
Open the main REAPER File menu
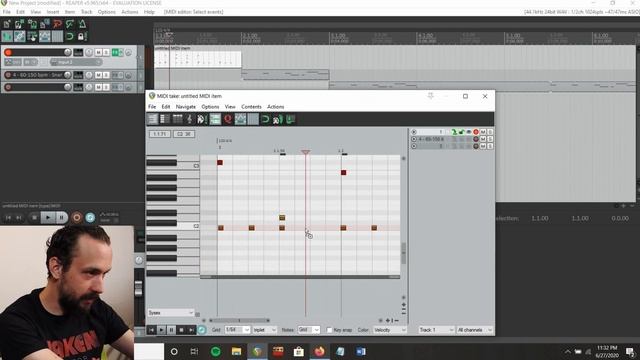(x=7, y=12)
